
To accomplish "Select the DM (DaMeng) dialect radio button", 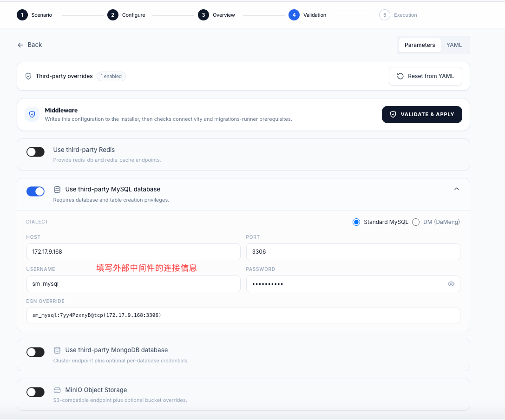I will click(416, 222).
